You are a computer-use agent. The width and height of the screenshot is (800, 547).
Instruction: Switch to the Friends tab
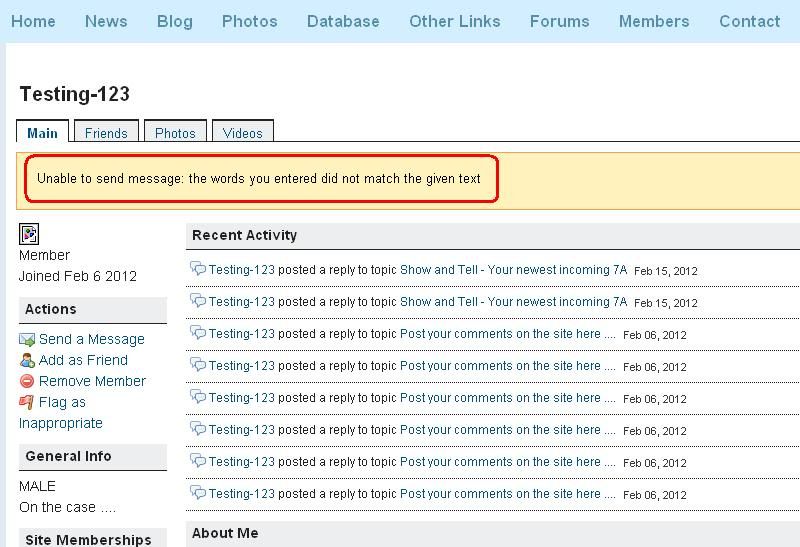pyautogui.click(x=106, y=133)
